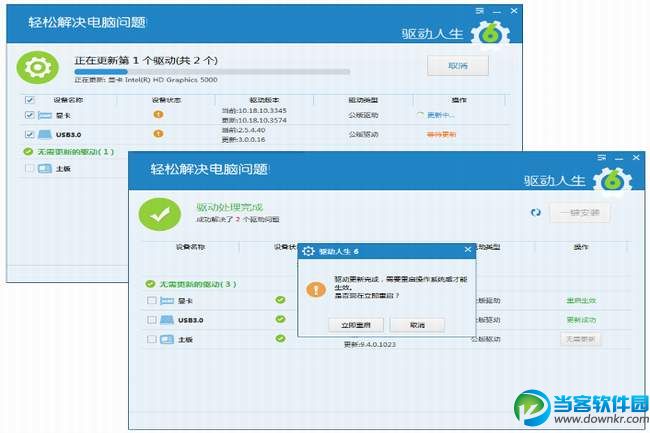
Task: Click the 等待更新 status in the USB3.0 row
Action: point(441,134)
